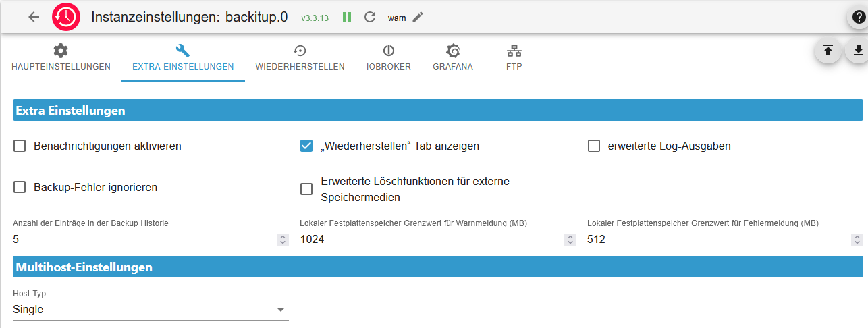Click the upload configuration arrow button

pyautogui.click(x=828, y=51)
